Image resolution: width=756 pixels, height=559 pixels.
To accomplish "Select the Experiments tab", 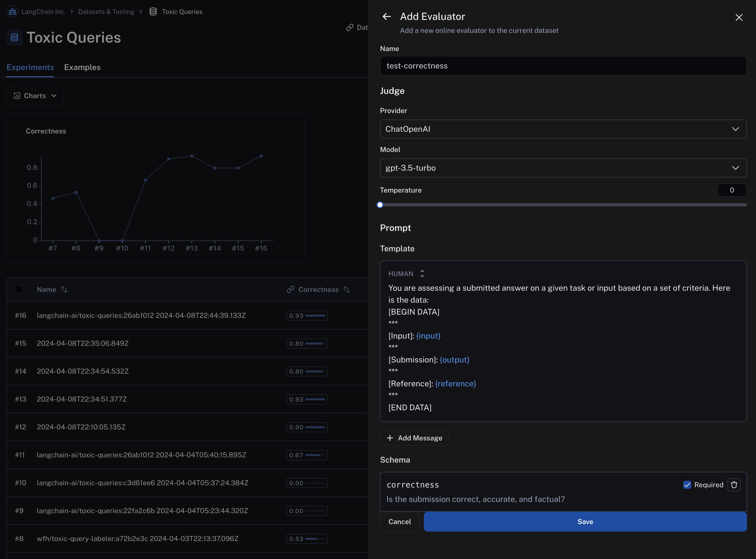I will pos(30,67).
